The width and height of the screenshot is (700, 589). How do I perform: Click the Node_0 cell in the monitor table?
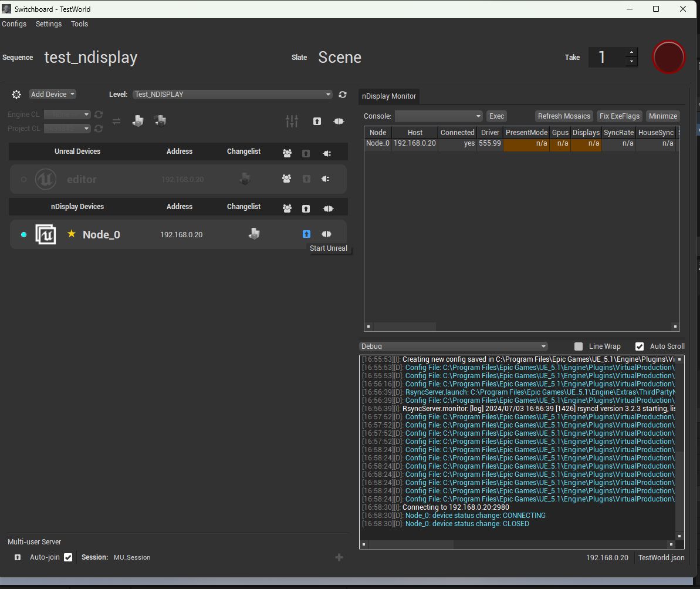pos(378,143)
